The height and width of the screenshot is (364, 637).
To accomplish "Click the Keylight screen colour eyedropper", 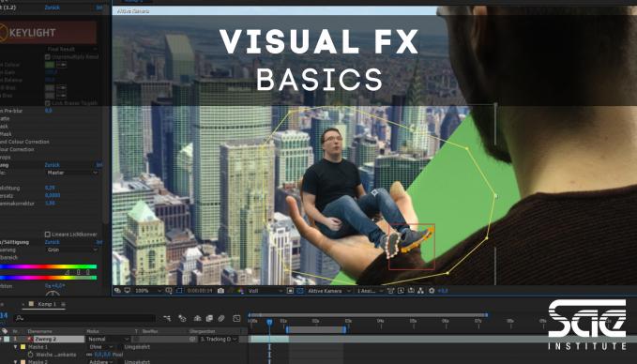I will (61, 65).
